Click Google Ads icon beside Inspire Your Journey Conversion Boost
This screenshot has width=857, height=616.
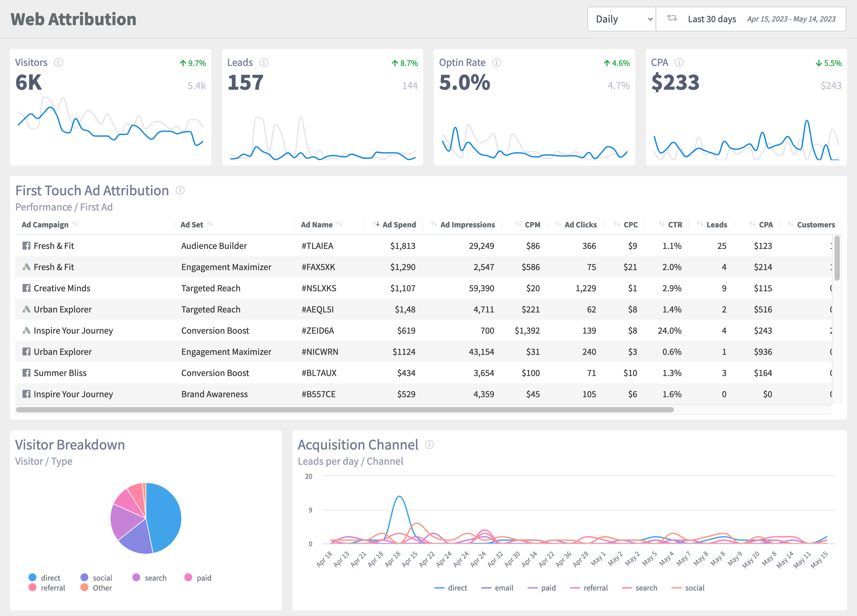(x=26, y=331)
